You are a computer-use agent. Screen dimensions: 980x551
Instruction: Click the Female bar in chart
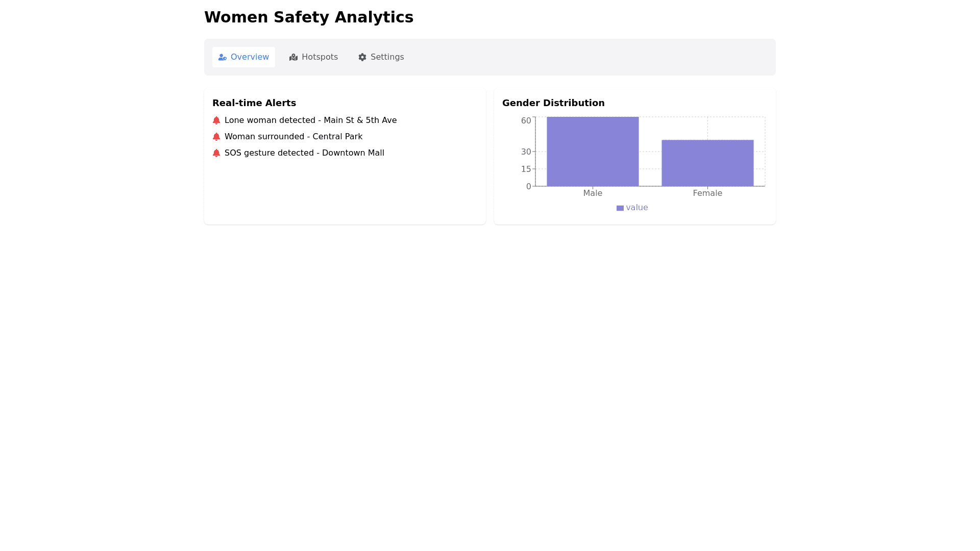pos(707,163)
